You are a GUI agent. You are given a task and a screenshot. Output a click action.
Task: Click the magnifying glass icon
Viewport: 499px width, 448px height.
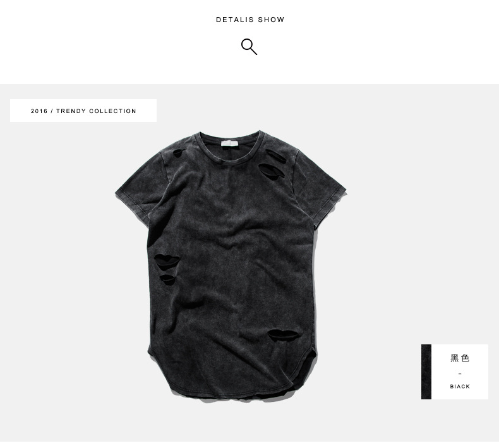pyautogui.click(x=249, y=47)
